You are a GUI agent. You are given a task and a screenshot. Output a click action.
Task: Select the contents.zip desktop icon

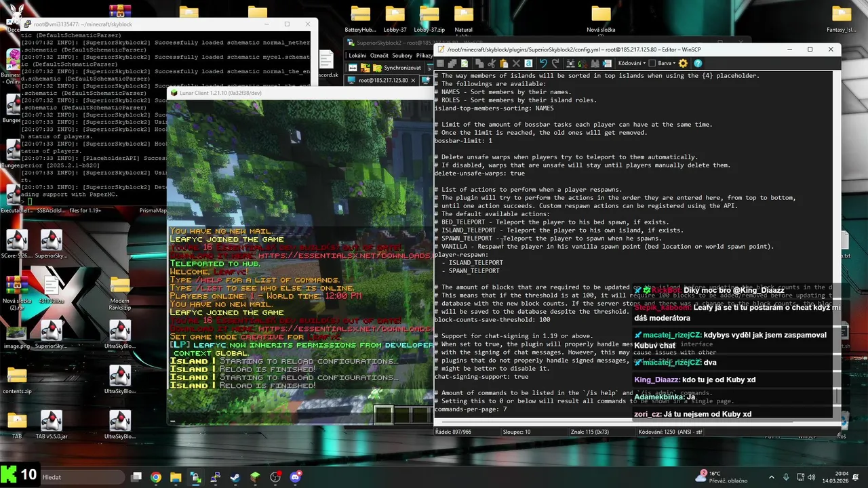click(x=17, y=381)
